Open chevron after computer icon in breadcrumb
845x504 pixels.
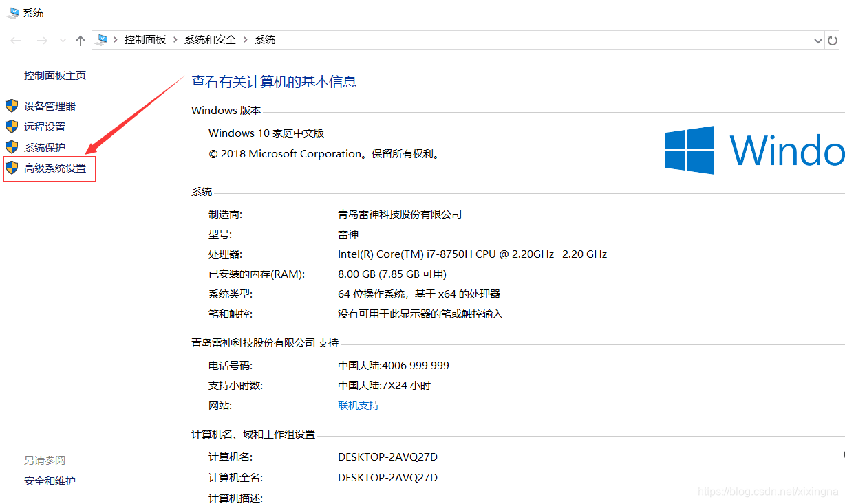tap(116, 40)
